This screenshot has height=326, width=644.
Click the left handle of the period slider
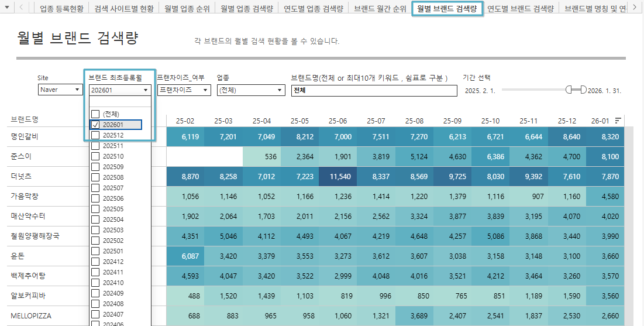pos(569,90)
